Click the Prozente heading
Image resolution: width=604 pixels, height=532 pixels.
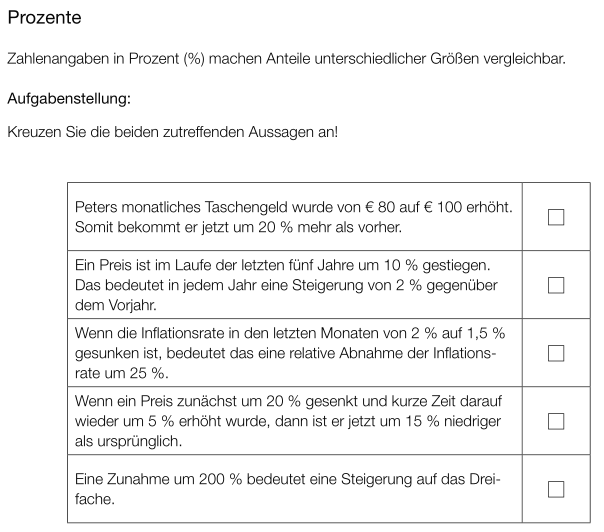44,19
